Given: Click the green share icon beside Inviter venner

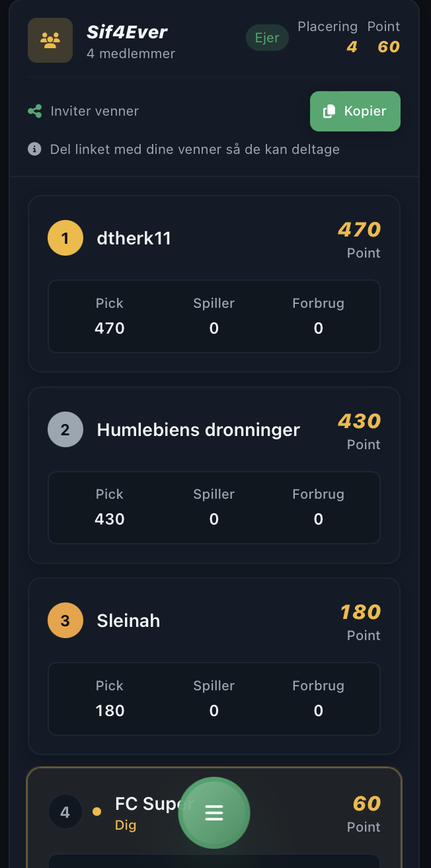Looking at the screenshot, I should [35, 111].
